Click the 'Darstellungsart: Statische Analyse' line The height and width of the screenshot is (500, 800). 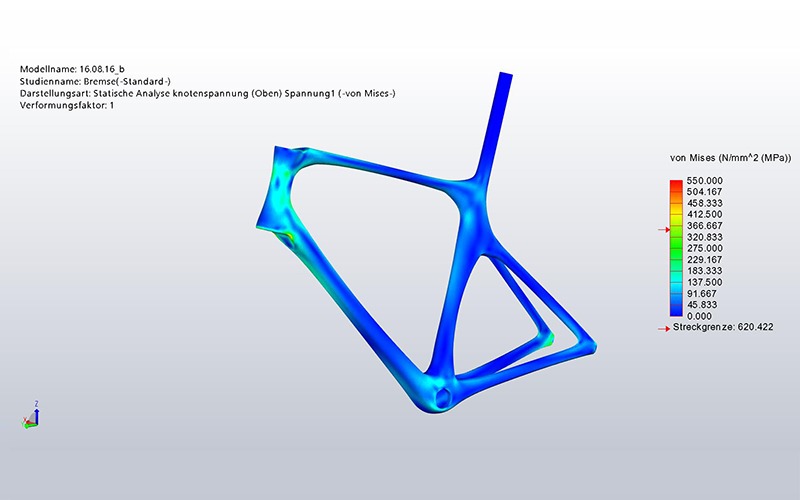coord(207,93)
